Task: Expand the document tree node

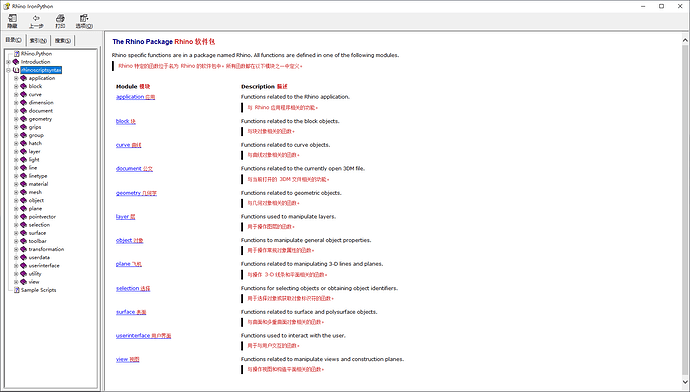Action: (x=16, y=111)
